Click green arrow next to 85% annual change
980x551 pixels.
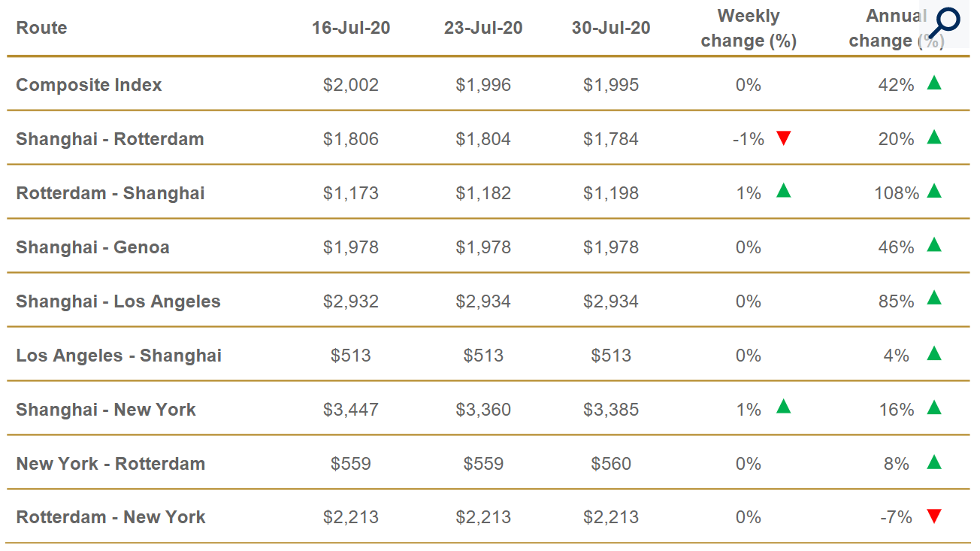pyautogui.click(x=934, y=299)
